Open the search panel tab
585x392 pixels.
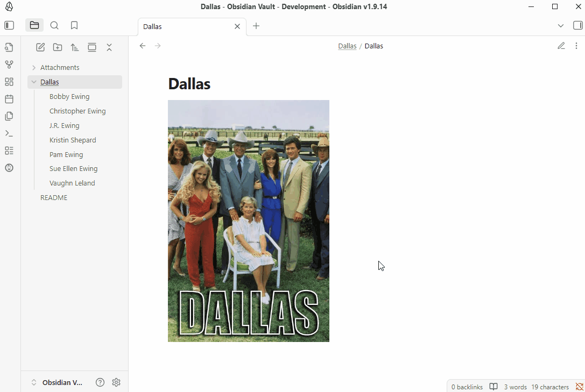(x=54, y=25)
